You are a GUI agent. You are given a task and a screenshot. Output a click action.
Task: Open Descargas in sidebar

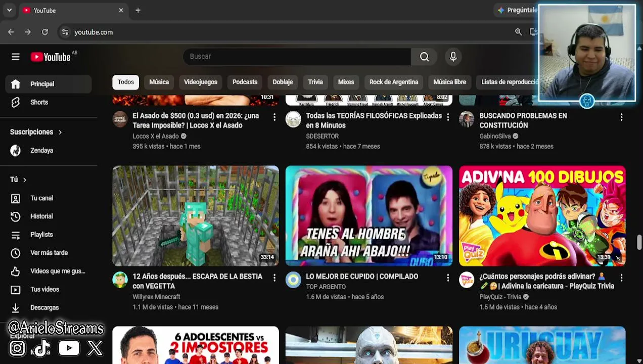pyautogui.click(x=49, y=307)
